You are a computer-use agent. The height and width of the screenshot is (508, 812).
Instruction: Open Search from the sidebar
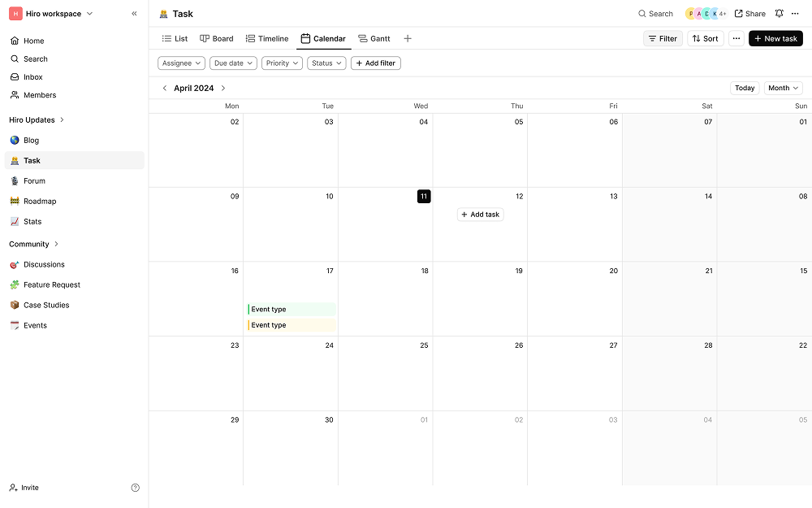point(74,59)
